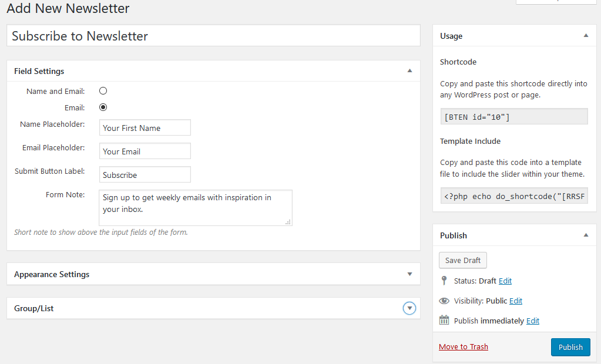Screen dimensions: 601x364
Task: Click the Publish panel heading
Action: click(x=454, y=235)
